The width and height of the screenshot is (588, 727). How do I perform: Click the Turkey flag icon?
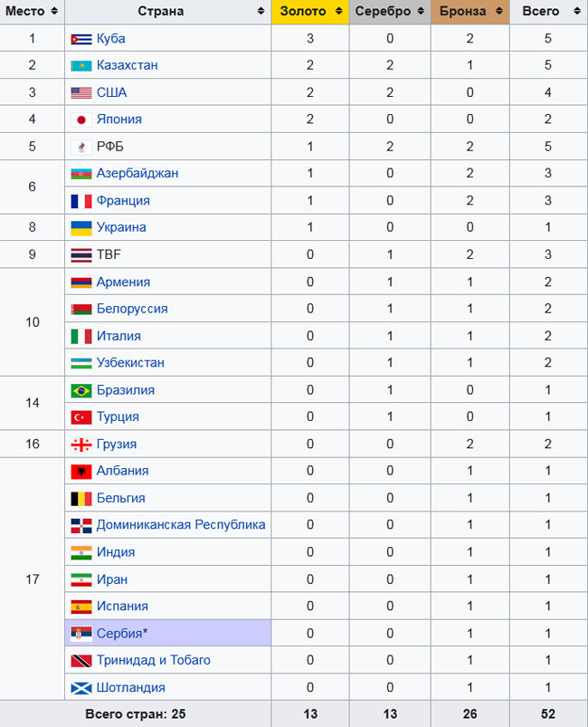(x=81, y=417)
